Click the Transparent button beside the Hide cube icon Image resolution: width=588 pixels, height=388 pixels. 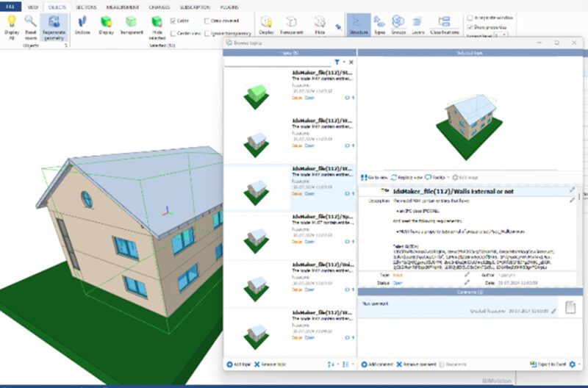pyautogui.click(x=291, y=26)
